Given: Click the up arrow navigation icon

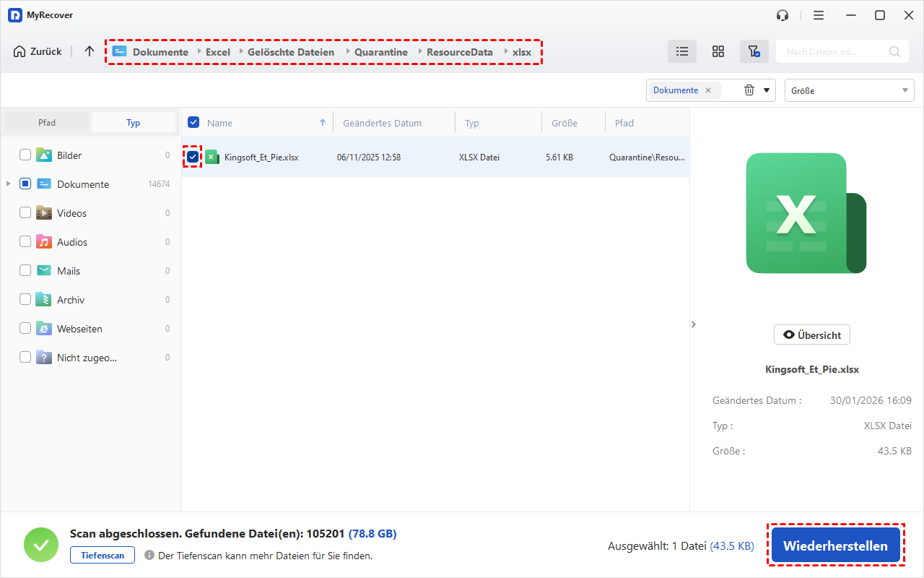Looking at the screenshot, I should 90,51.
